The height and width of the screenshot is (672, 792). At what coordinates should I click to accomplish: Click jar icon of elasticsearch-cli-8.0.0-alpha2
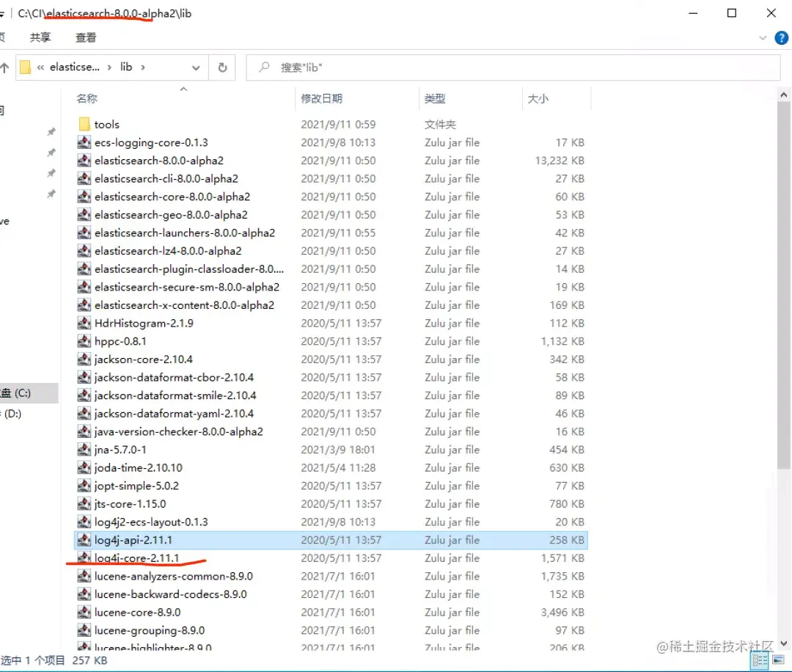click(84, 179)
